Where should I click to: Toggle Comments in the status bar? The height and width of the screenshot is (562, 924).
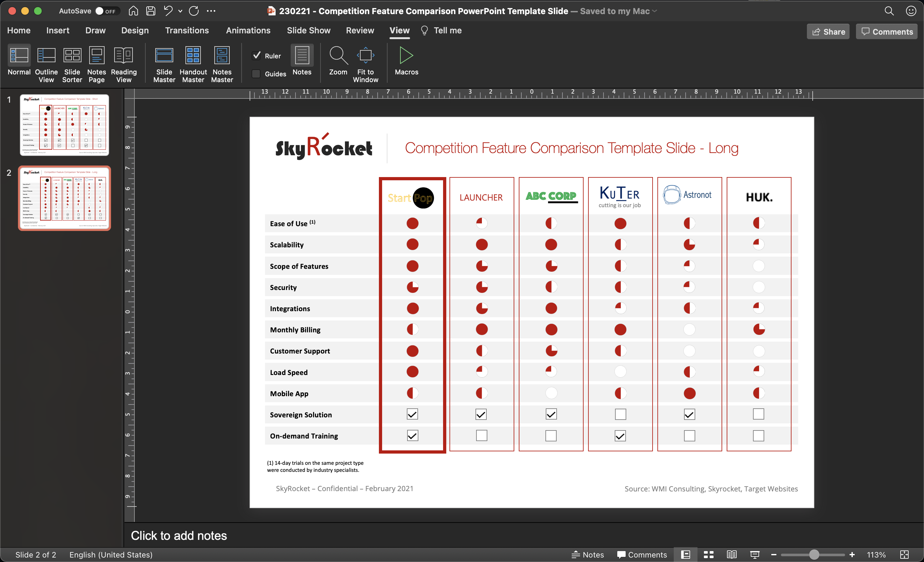[x=642, y=555]
